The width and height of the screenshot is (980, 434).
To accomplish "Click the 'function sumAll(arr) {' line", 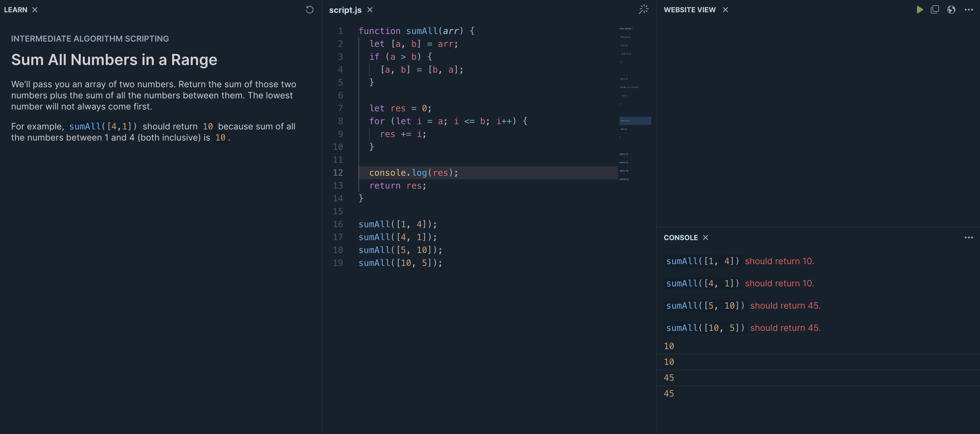I will tap(416, 31).
